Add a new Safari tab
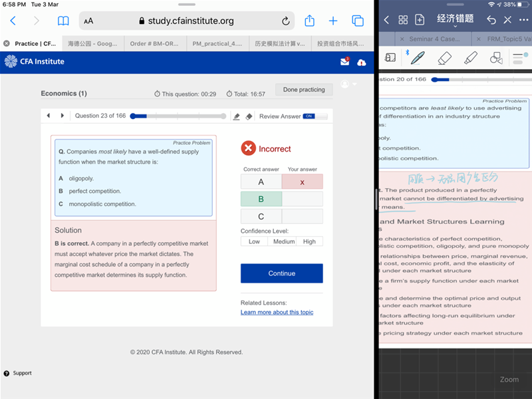This screenshot has width=532, height=399. [333, 21]
